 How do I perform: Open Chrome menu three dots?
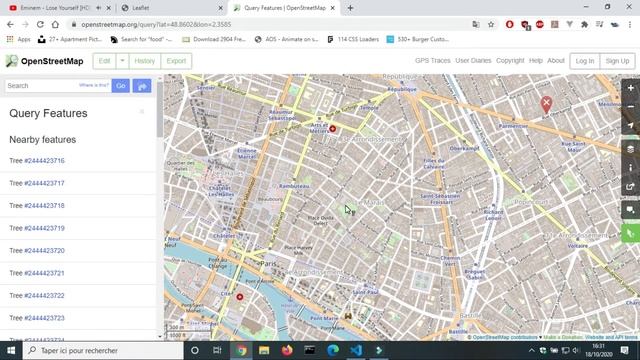630,24
